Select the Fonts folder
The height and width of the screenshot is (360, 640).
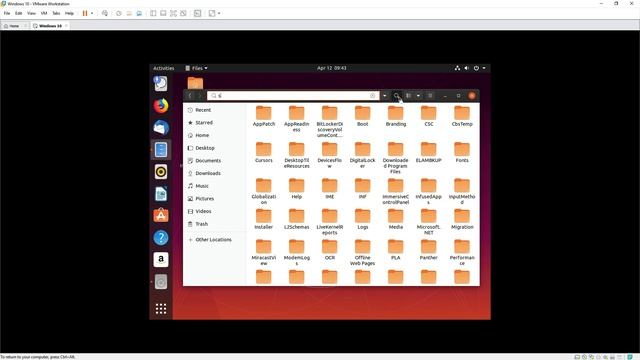pyautogui.click(x=462, y=152)
